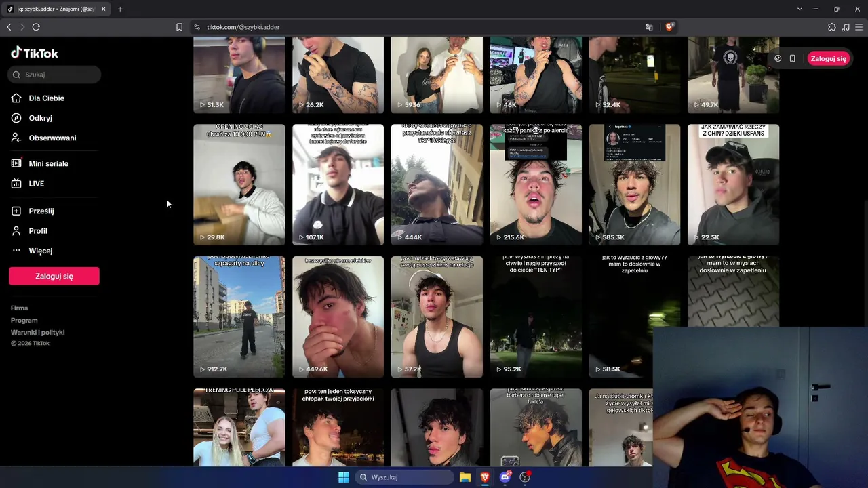Open the video with 449.6K views
The width and height of the screenshot is (868, 488).
coord(338,317)
